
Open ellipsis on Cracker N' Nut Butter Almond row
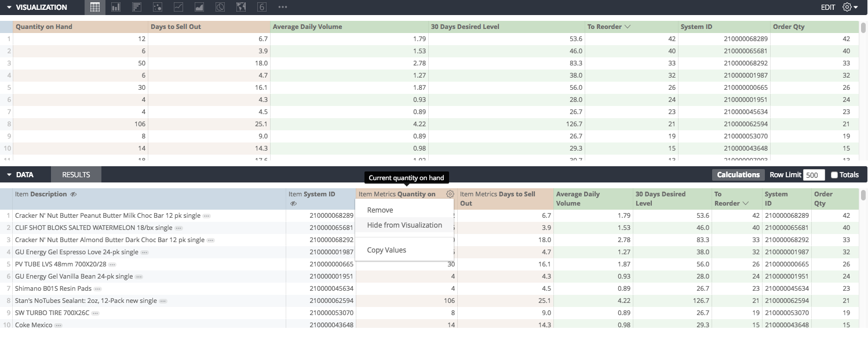coord(211,240)
